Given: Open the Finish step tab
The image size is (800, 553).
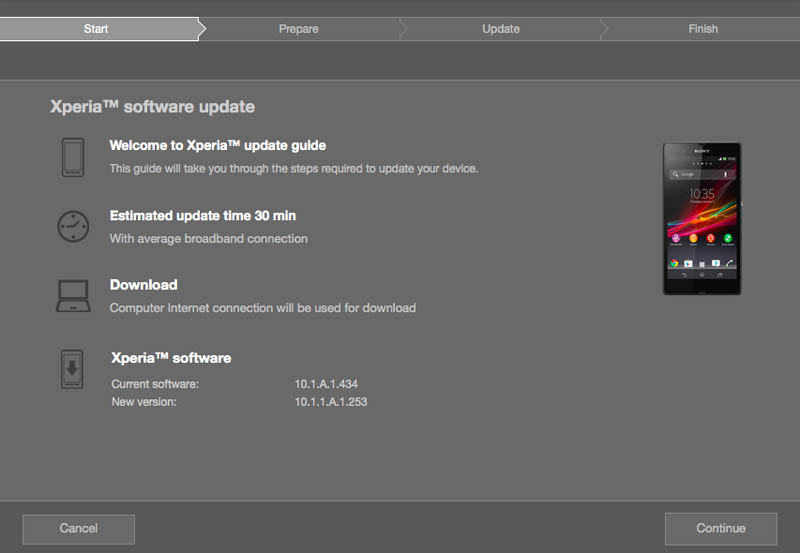Looking at the screenshot, I should coord(702,29).
